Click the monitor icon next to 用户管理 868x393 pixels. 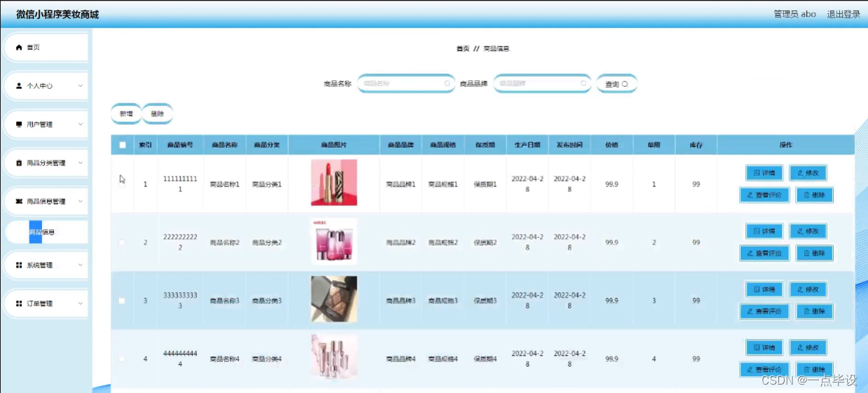click(x=19, y=125)
